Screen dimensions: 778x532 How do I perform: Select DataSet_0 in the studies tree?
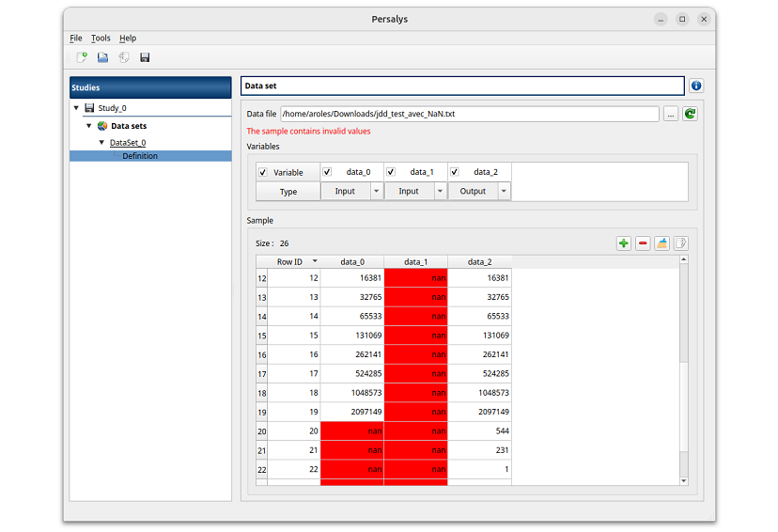(x=128, y=143)
